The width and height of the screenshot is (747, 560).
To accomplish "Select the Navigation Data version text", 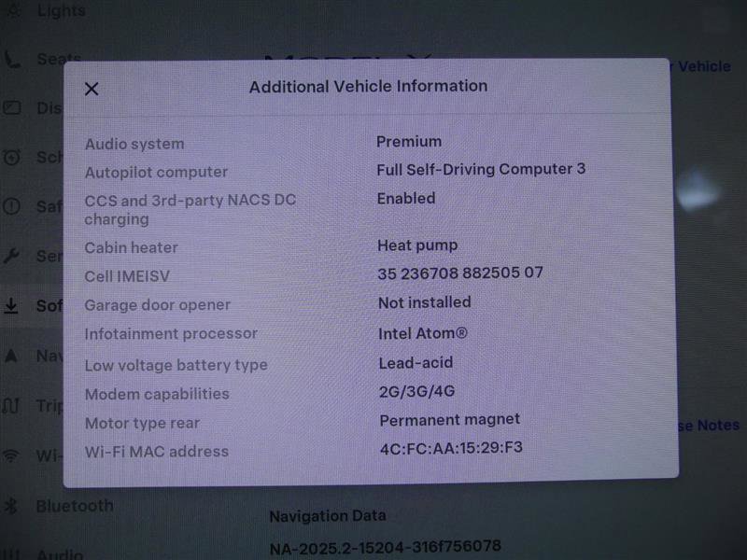I will coord(386,546).
